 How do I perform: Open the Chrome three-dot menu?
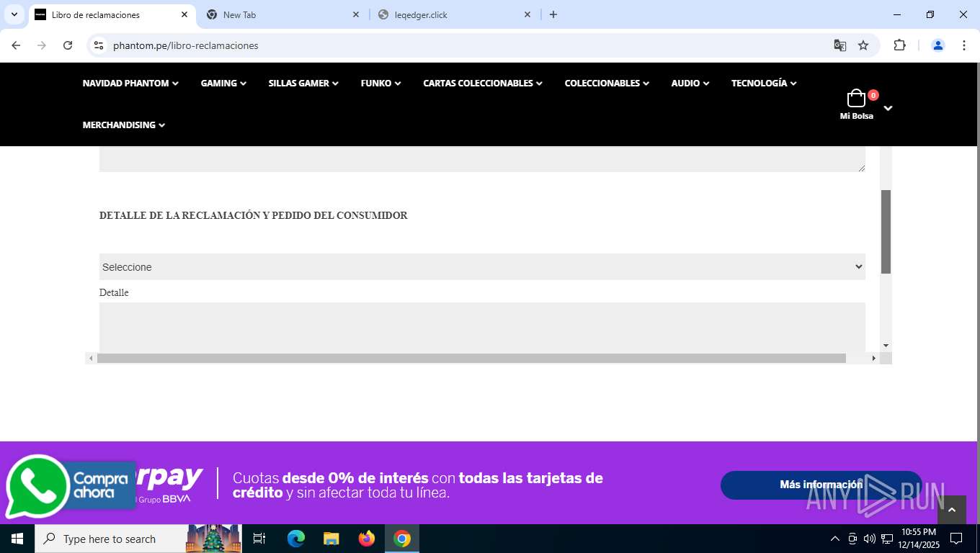[964, 45]
